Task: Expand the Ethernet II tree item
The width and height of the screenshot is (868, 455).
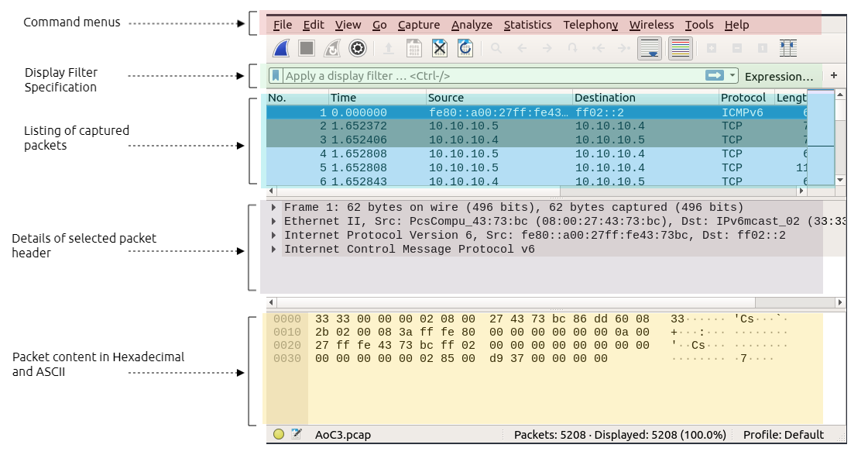Action: (x=274, y=222)
